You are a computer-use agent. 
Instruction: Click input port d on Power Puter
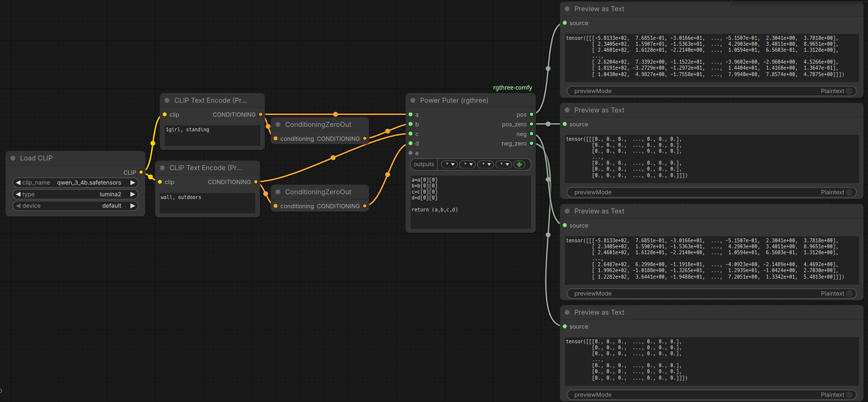[411, 143]
